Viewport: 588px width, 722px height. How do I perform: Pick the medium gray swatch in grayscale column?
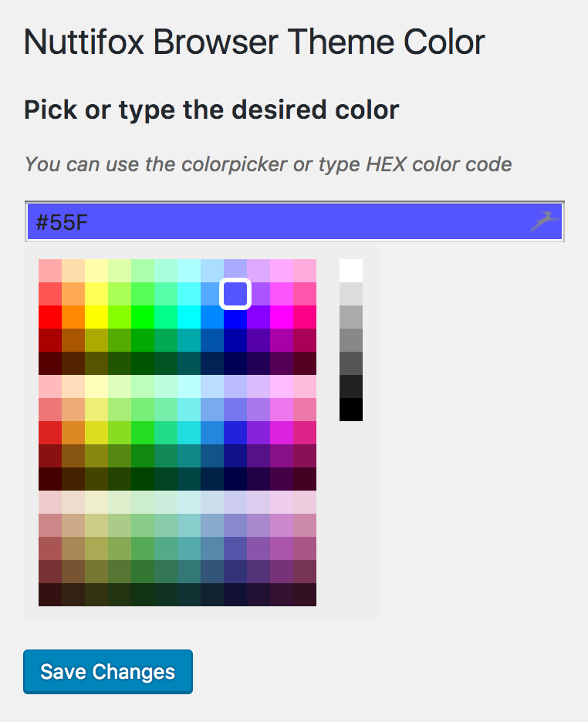351,340
